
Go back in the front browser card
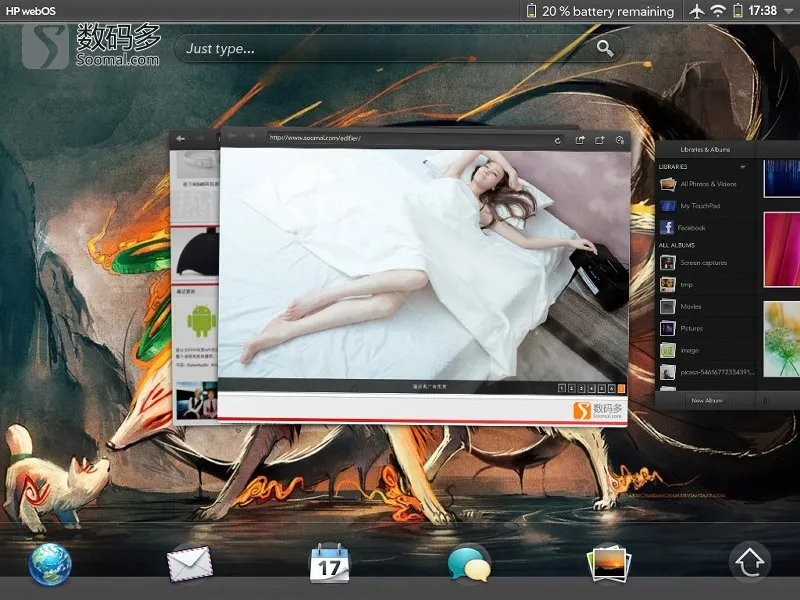233,136
